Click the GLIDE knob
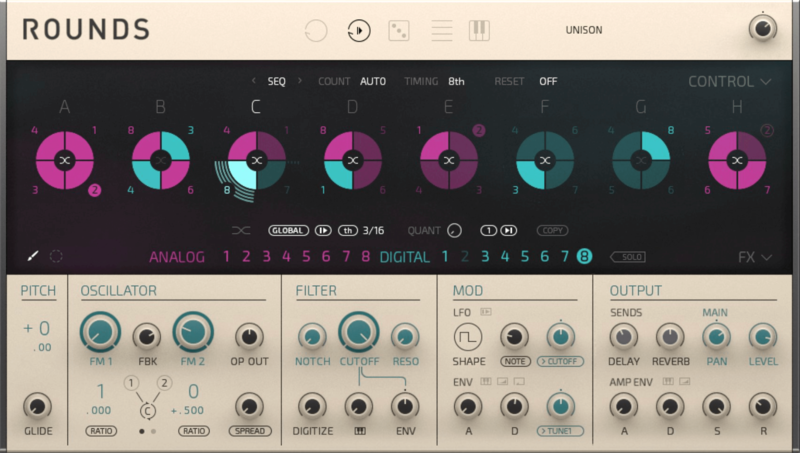The width and height of the screenshot is (800, 453). 37,407
